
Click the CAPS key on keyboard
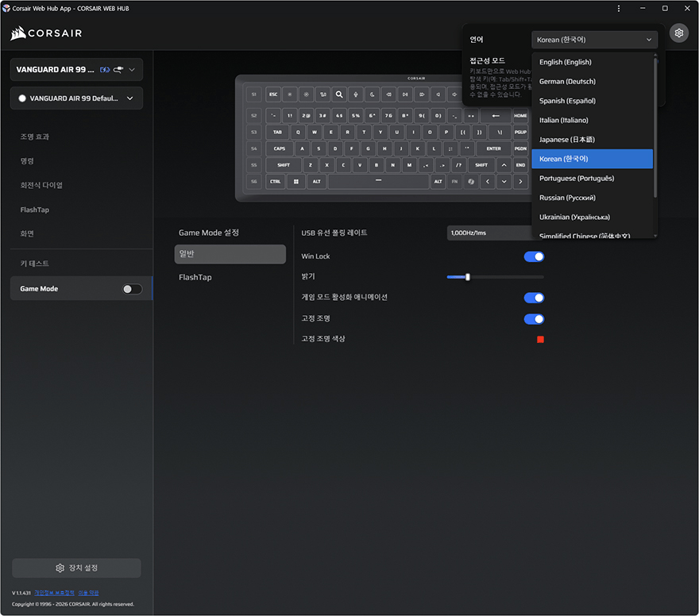280,148
